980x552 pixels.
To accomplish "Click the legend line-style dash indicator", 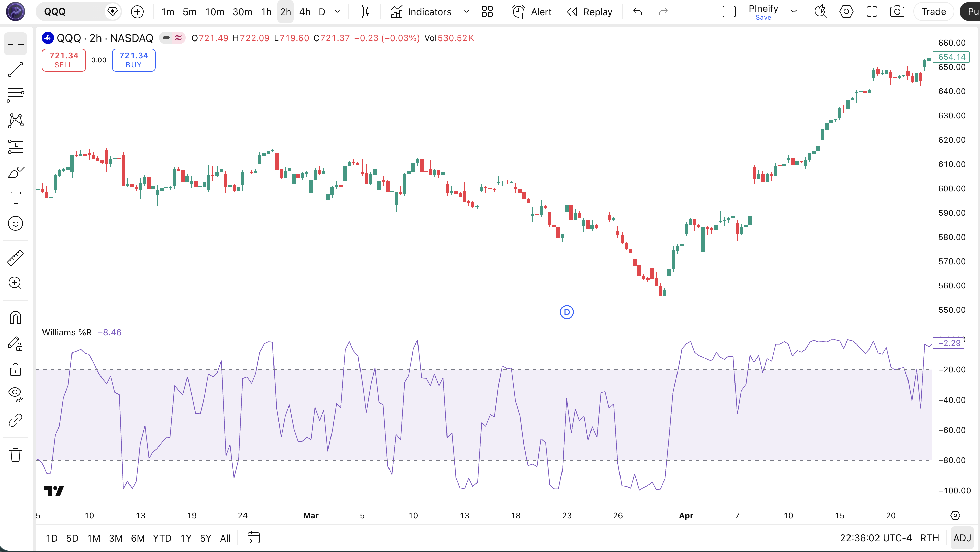I will click(166, 38).
